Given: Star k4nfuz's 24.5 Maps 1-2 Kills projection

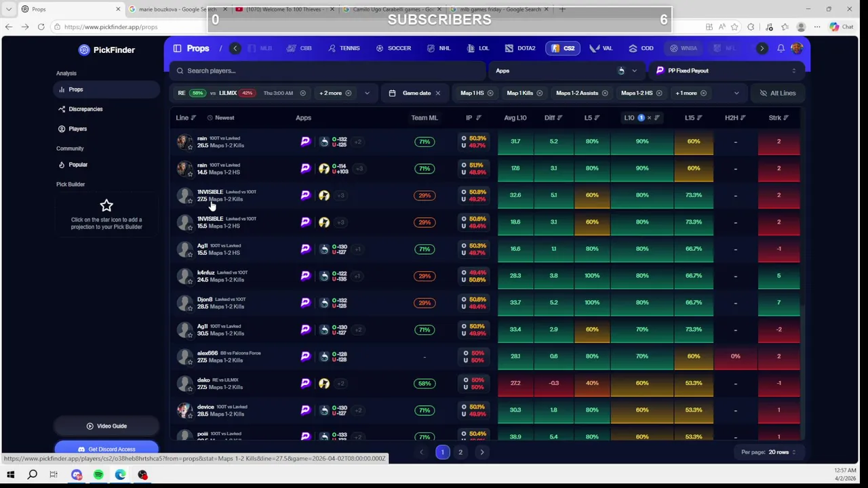Looking at the screenshot, I should pyautogui.click(x=190, y=281).
